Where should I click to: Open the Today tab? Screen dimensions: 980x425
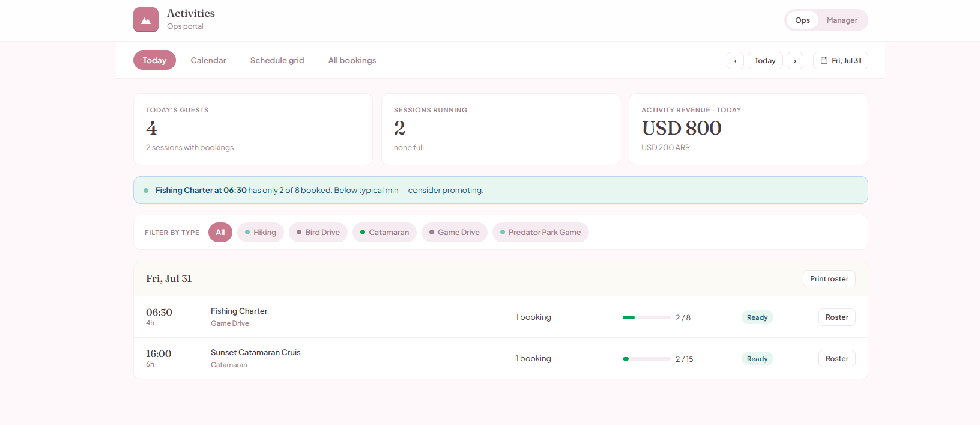pos(154,60)
